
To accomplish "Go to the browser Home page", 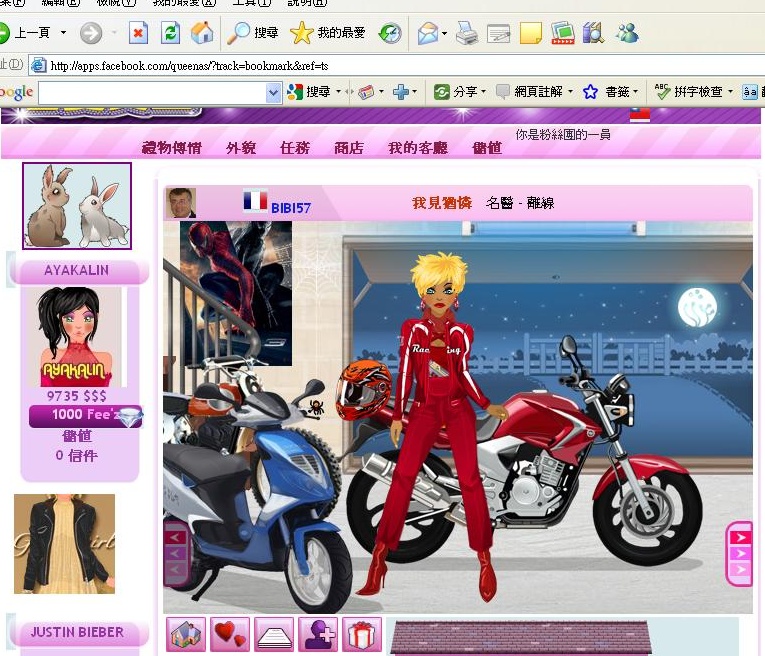I will pyautogui.click(x=202, y=33).
